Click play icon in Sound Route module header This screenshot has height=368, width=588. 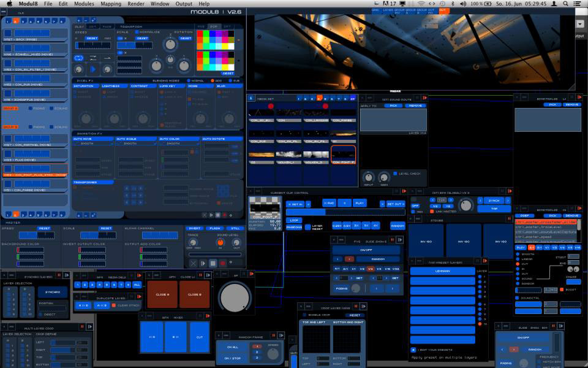coord(424,98)
